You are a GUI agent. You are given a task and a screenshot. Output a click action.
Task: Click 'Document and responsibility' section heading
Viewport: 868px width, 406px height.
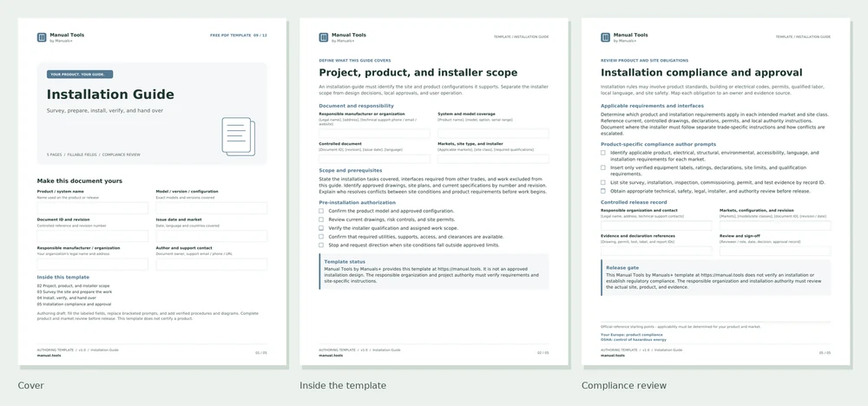tap(357, 105)
